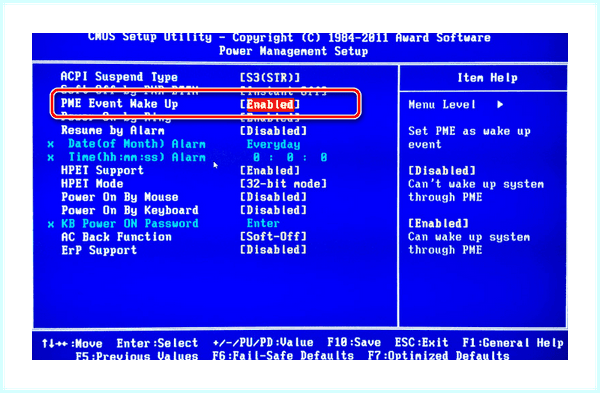Open Resume by Alarm [Disabled] value
This screenshot has width=600, height=393.
(x=273, y=131)
